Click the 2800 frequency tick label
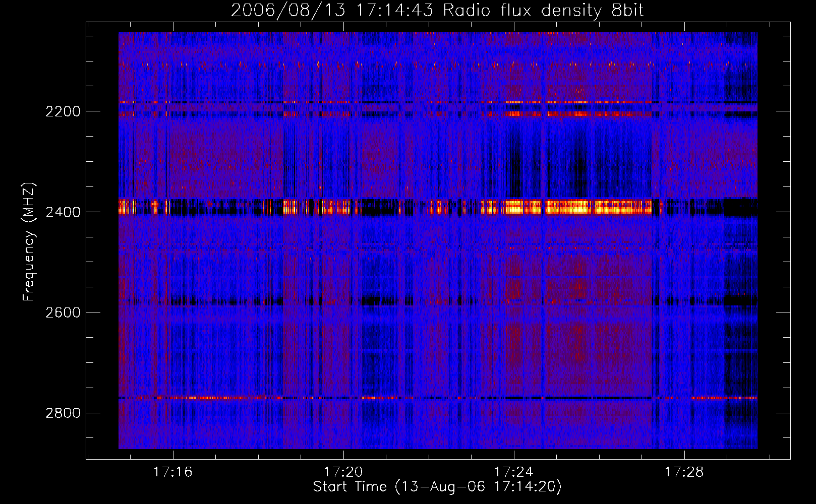The width and height of the screenshot is (816, 504). tap(63, 413)
